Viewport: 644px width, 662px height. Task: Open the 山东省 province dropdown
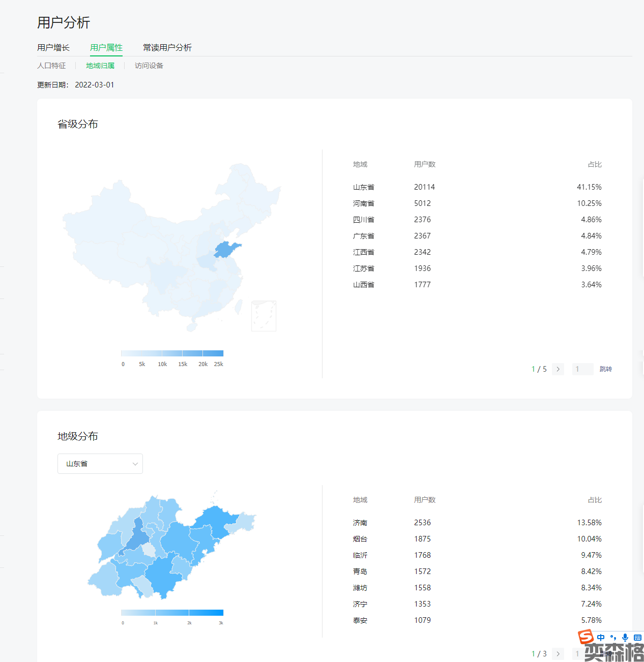click(x=100, y=464)
